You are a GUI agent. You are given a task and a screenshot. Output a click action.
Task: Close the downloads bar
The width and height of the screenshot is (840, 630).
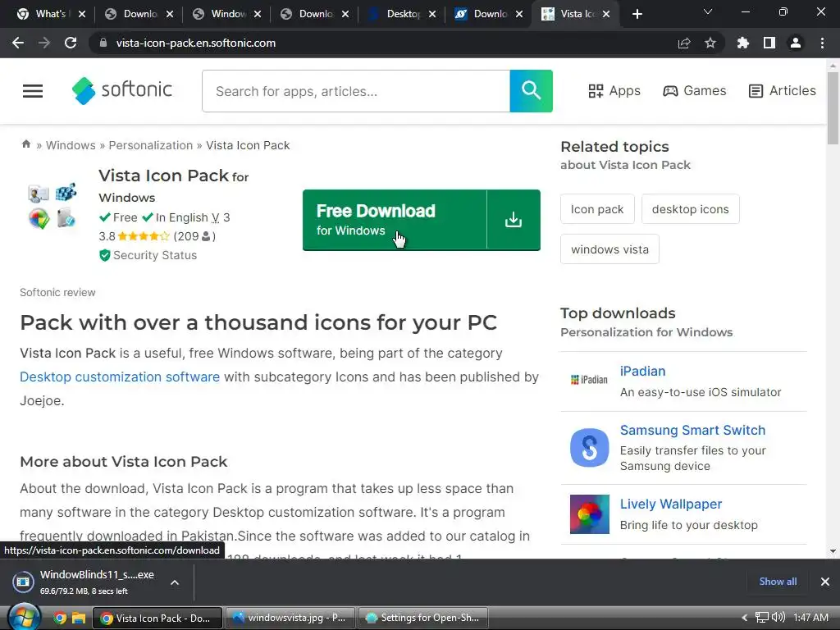[x=825, y=582]
